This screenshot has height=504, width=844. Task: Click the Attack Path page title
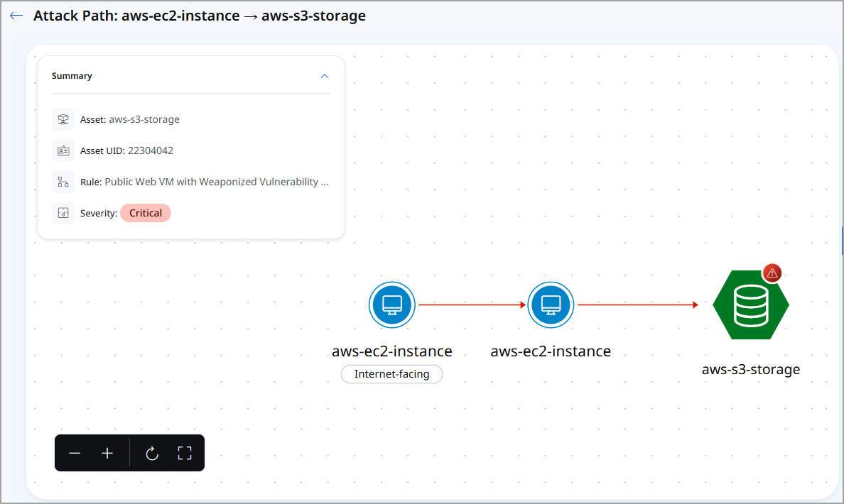pyautogui.click(x=199, y=16)
